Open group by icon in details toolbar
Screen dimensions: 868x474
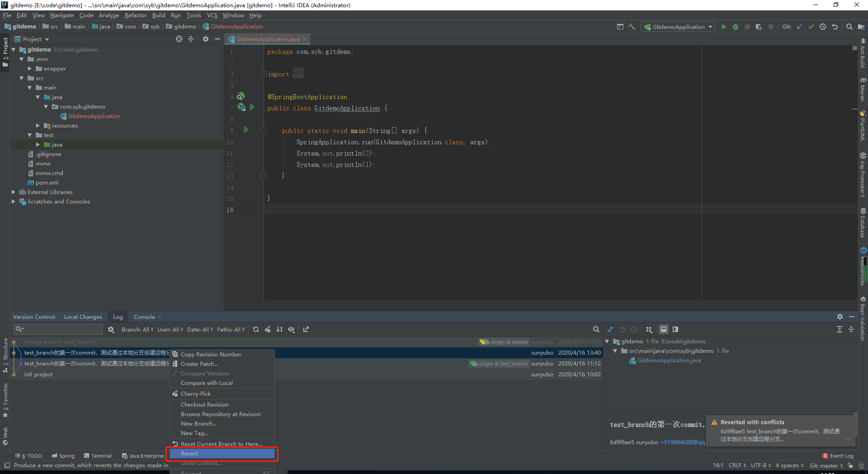point(649,329)
